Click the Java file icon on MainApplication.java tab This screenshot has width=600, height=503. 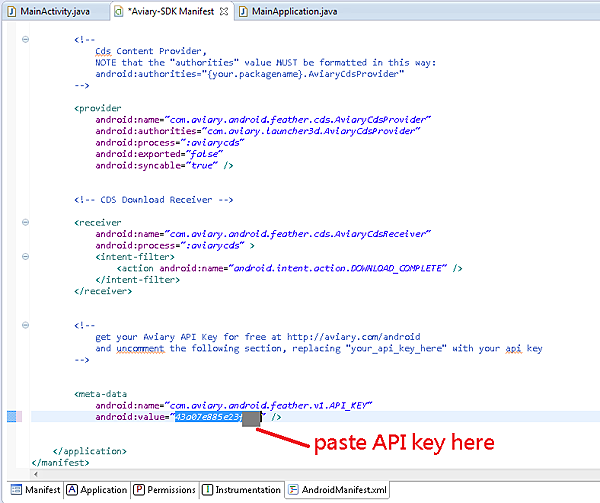click(243, 11)
